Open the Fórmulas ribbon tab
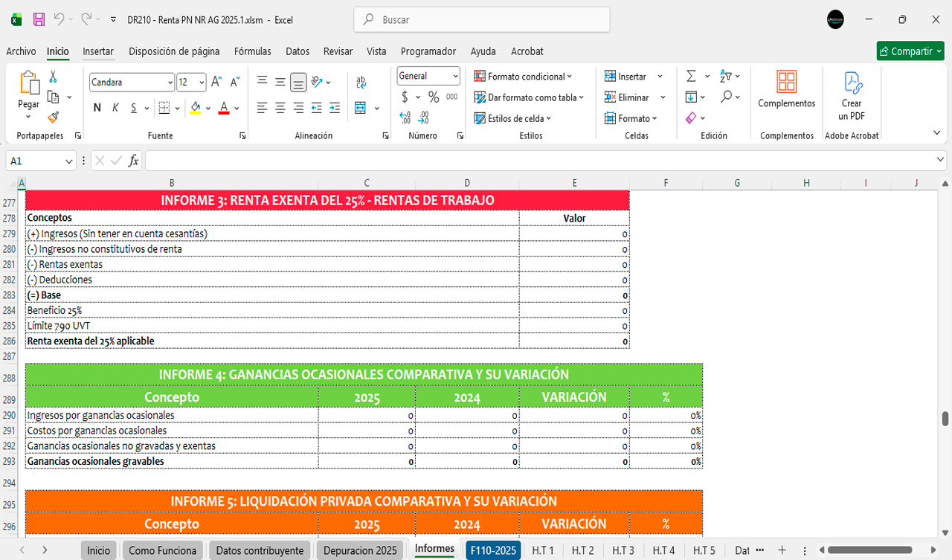Viewport: 952px width, 560px height. click(252, 51)
